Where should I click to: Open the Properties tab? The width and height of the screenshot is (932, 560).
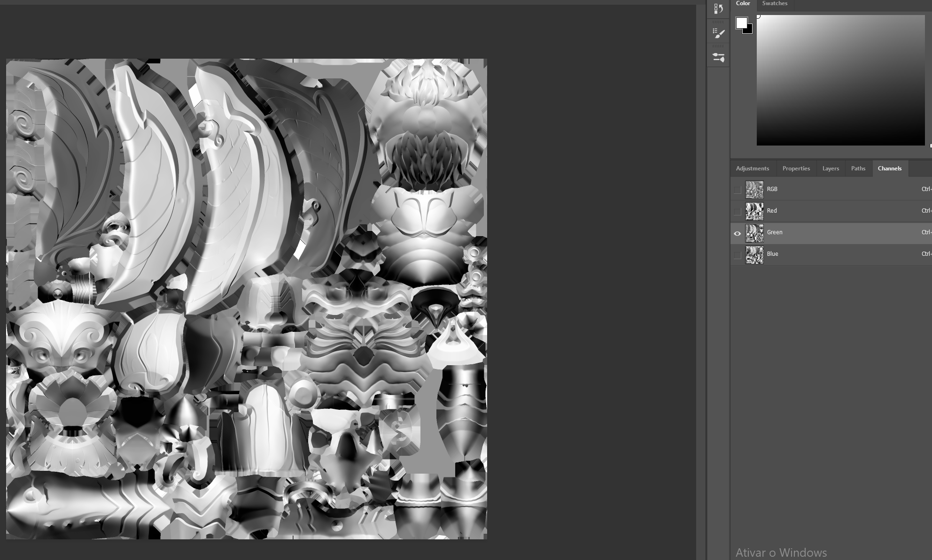coord(796,169)
